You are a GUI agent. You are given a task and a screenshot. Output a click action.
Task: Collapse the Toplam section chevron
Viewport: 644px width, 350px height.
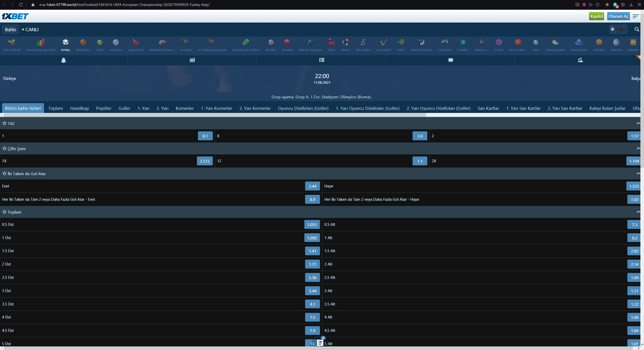(638, 212)
